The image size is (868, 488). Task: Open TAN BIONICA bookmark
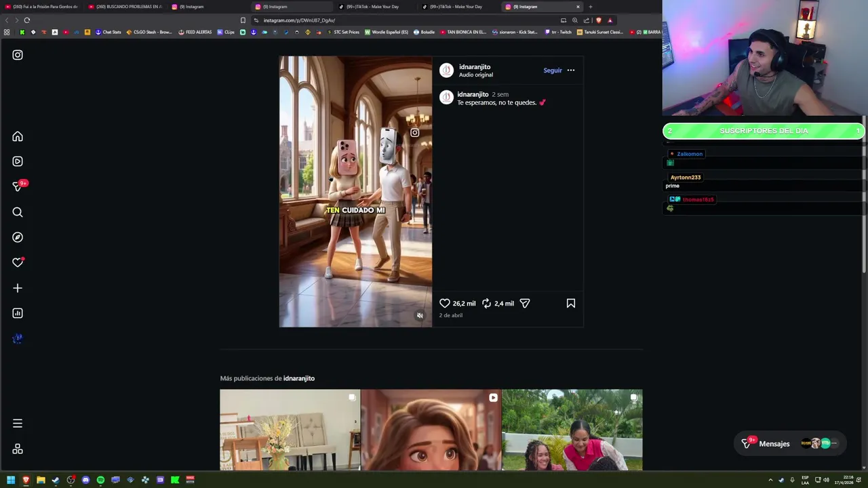(463, 32)
